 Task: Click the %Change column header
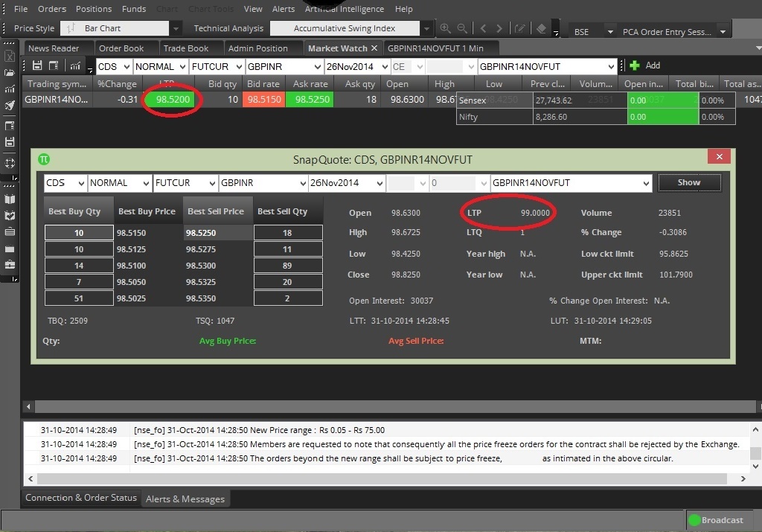[117, 84]
